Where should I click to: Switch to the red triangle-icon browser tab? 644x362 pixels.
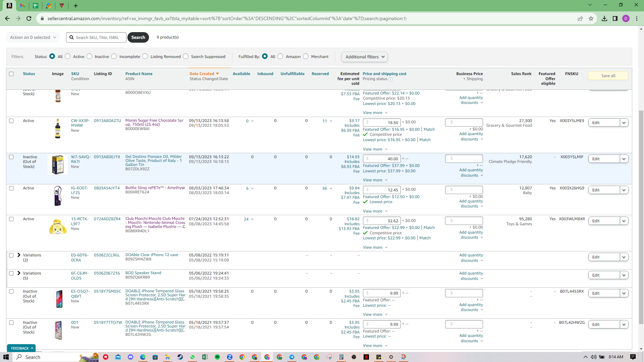point(62,5)
